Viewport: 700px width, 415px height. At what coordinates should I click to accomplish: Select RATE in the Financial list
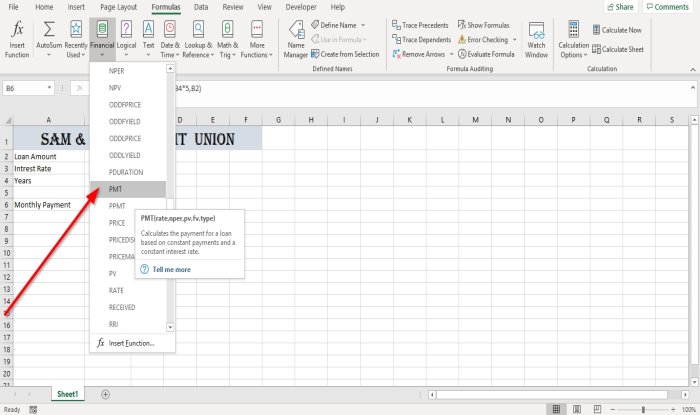click(x=128, y=290)
